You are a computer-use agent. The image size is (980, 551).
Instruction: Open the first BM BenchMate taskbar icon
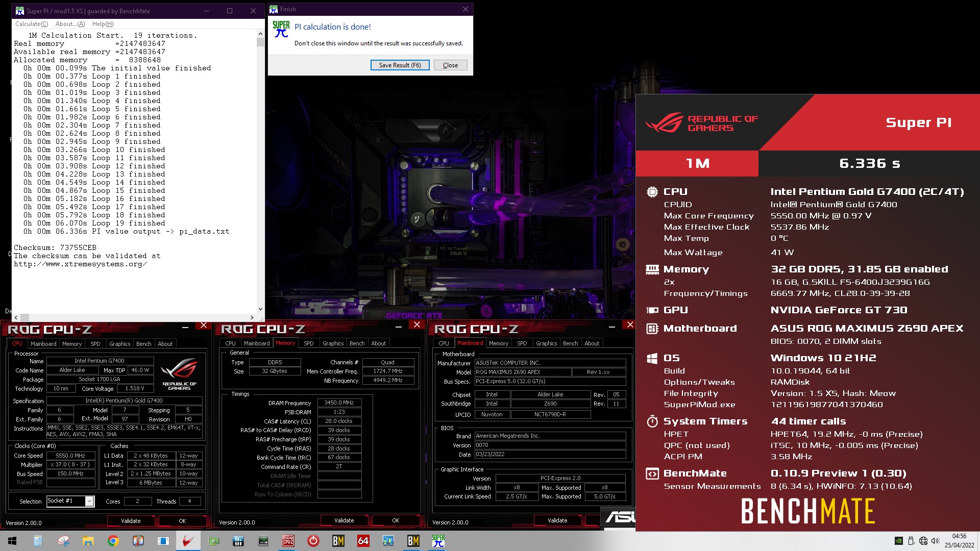(x=338, y=541)
